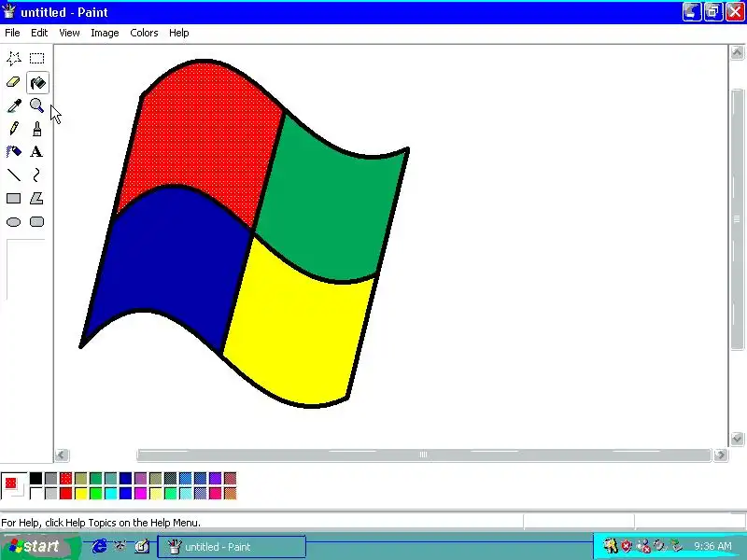This screenshot has width=747, height=560.
Task: Open the Image menu
Action: (x=105, y=33)
